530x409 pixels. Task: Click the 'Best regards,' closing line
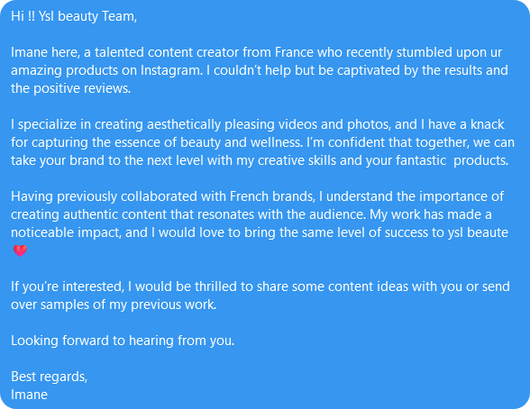49,377
